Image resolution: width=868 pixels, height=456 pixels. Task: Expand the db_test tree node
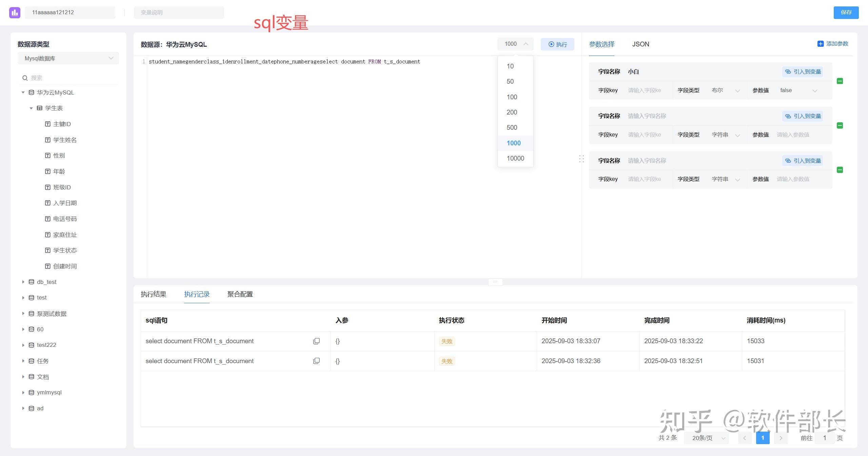coord(23,282)
